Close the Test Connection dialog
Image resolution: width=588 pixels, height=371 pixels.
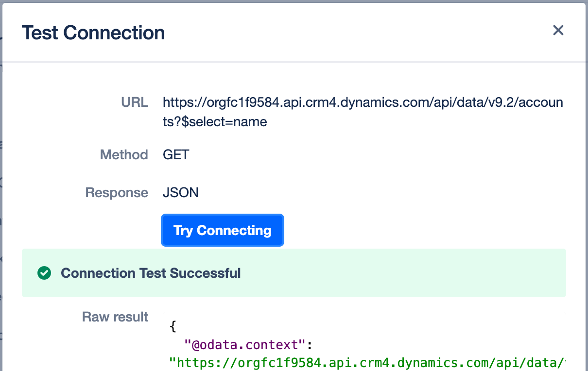558,31
